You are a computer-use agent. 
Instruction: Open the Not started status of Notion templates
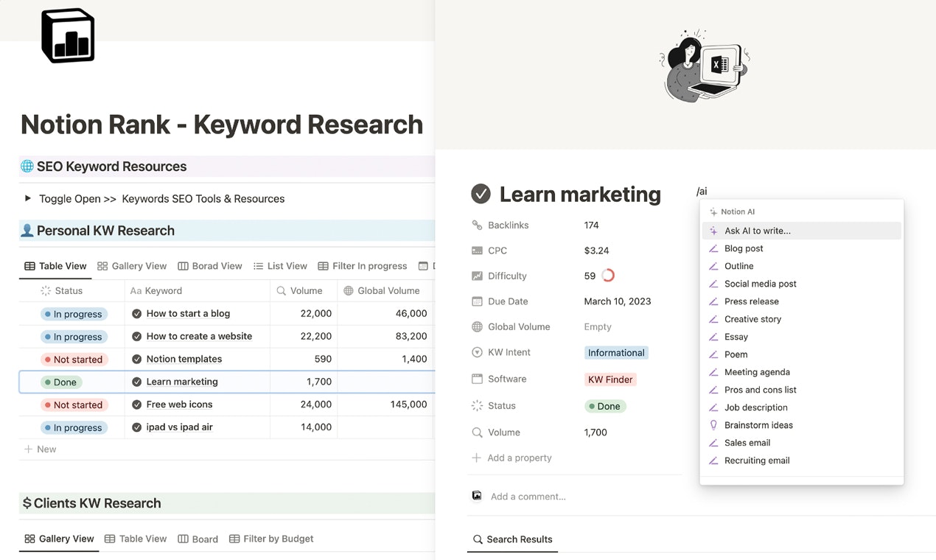(74, 360)
